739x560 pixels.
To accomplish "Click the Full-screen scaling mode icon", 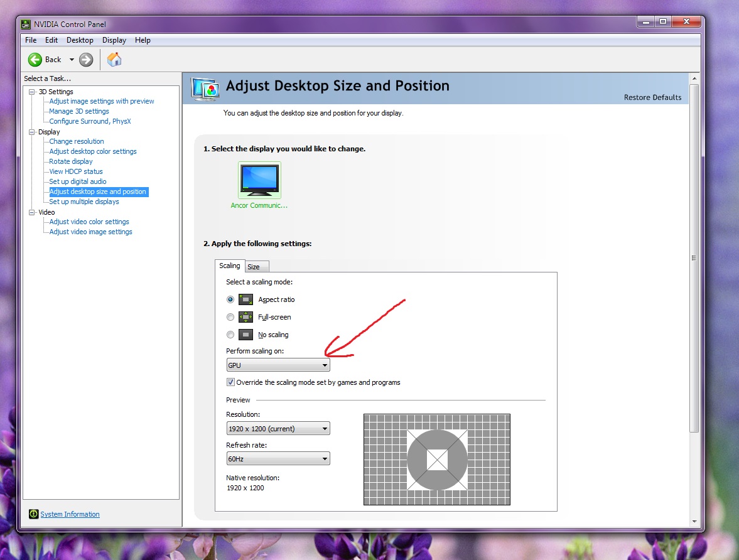I will click(246, 317).
